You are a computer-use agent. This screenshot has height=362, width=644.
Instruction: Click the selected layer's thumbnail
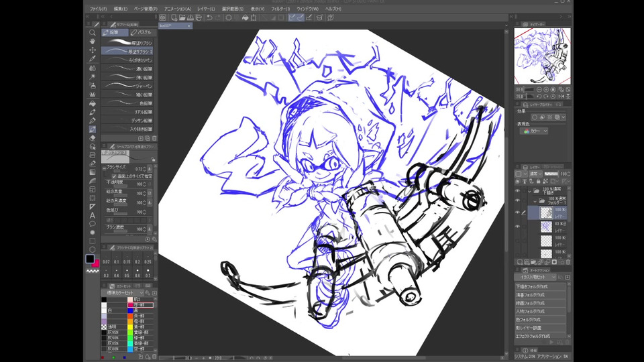click(546, 213)
